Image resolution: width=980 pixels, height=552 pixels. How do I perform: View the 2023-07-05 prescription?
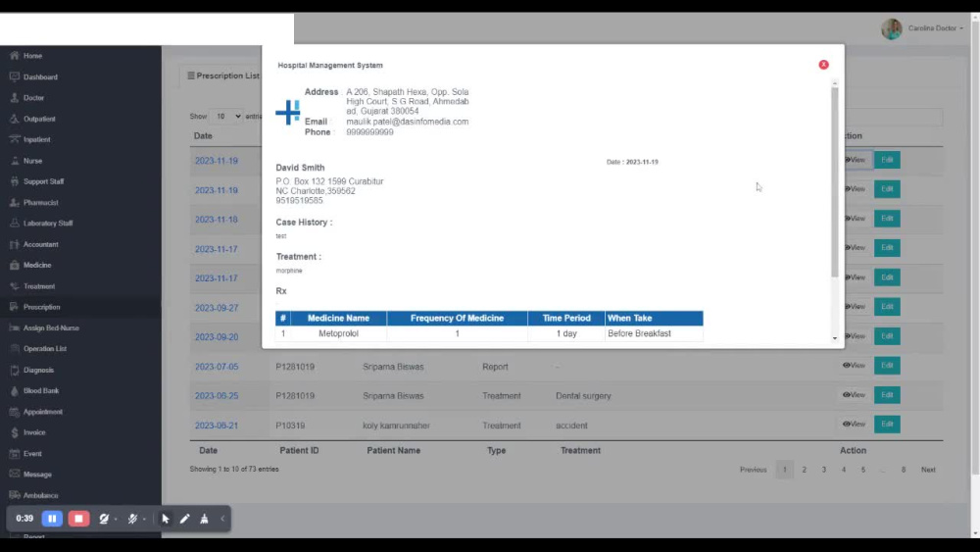854,365
